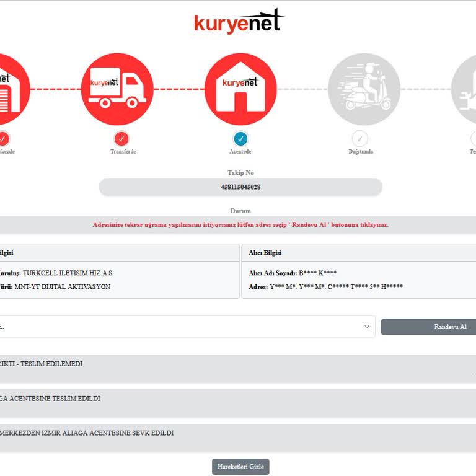This screenshot has width=476, height=476.
Task: Click the Hareketleri Gizle button
Action: 240,467
